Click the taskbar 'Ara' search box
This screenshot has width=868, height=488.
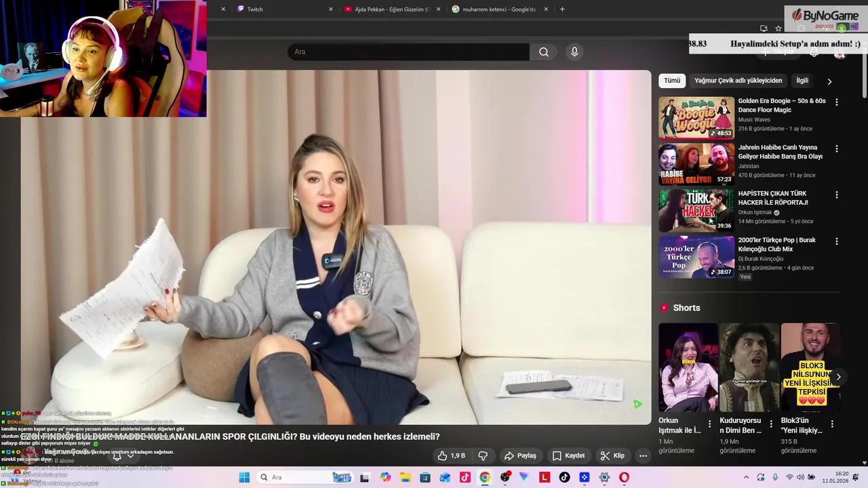(x=304, y=478)
